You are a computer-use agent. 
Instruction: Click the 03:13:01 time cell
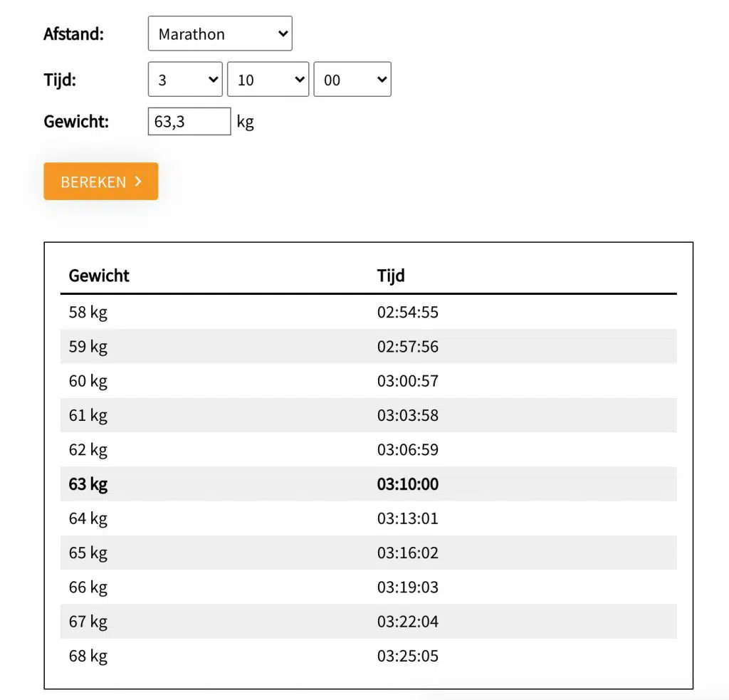tap(408, 518)
